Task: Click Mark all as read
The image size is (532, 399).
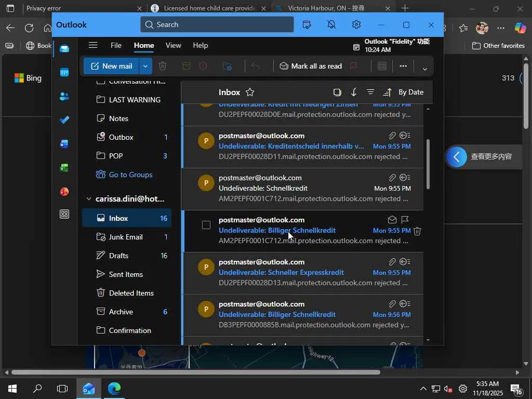Action: click(x=311, y=66)
